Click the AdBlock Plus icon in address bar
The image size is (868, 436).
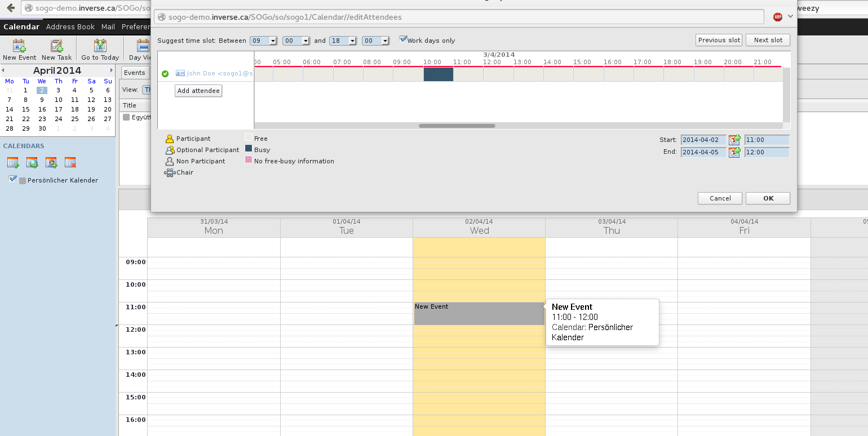[778, 17]
